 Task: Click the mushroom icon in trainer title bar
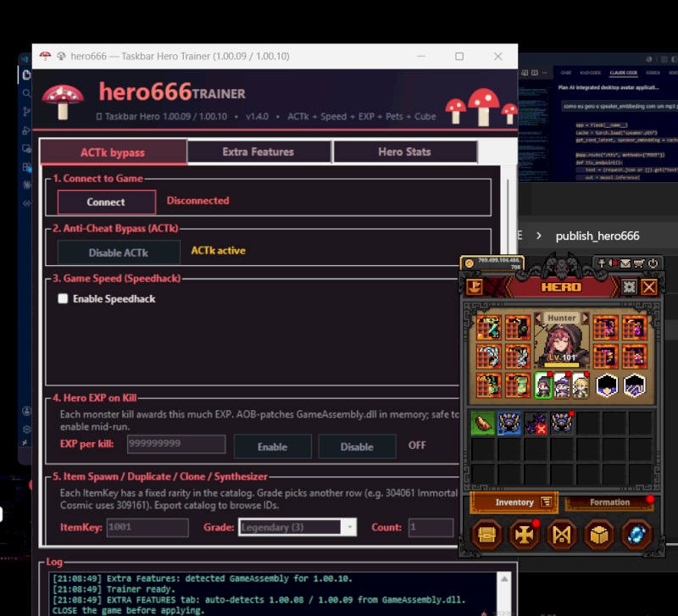click(45, 56)
